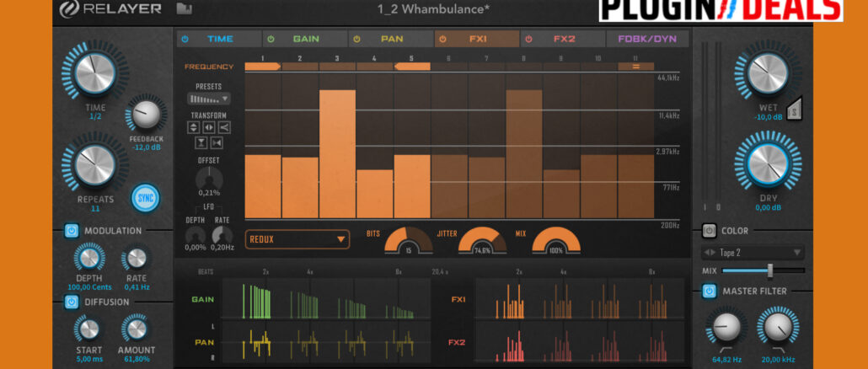Click the flip horizontal transform icon
This screenshot has height=369, width=868.
(x=209, y=127)
